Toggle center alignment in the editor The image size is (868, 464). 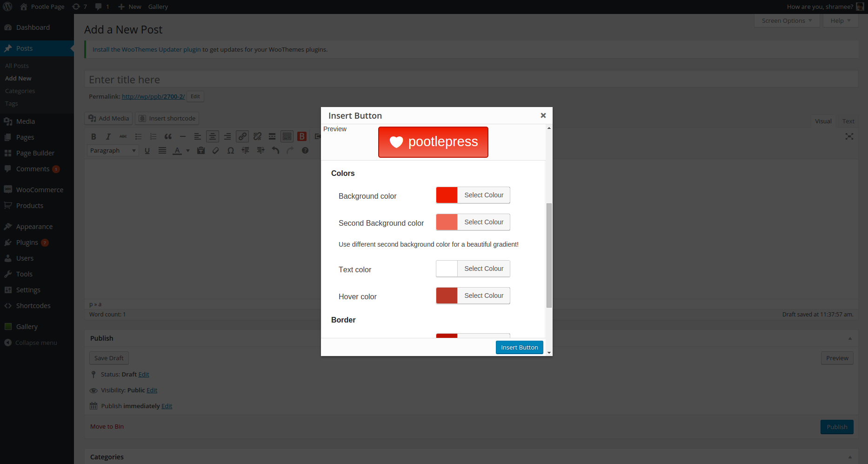pyautogui.click(x=213, y=136)
